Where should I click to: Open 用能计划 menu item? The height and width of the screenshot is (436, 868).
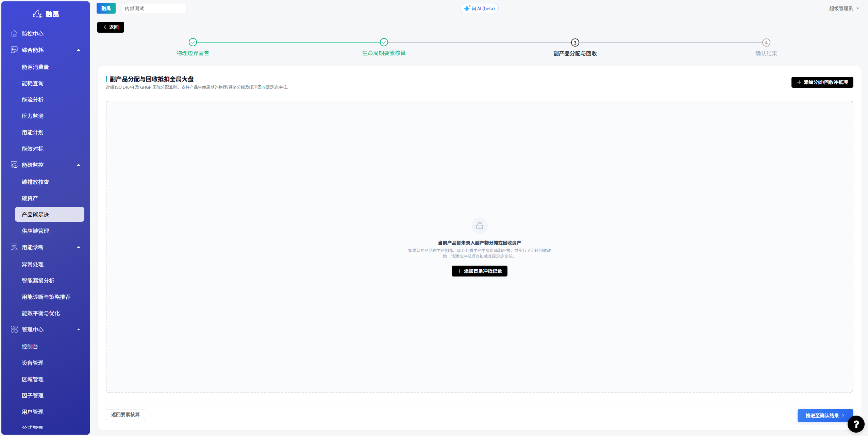(x=50, y=132)
